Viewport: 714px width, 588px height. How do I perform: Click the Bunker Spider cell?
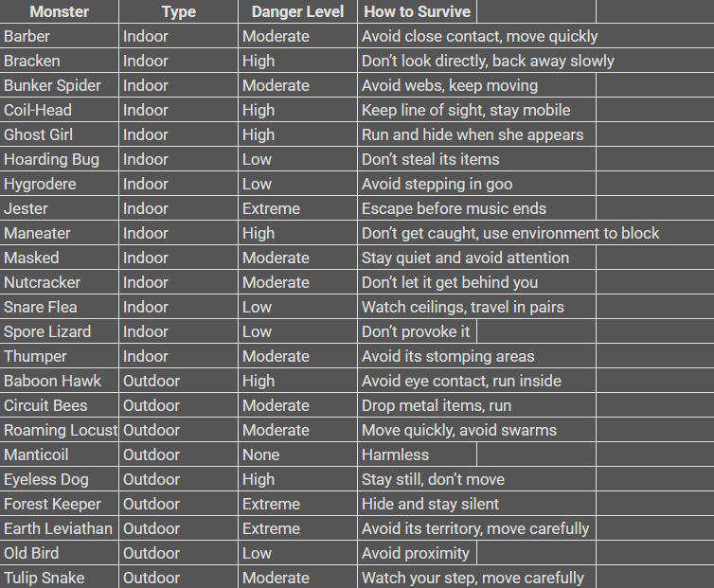(59, 85)
